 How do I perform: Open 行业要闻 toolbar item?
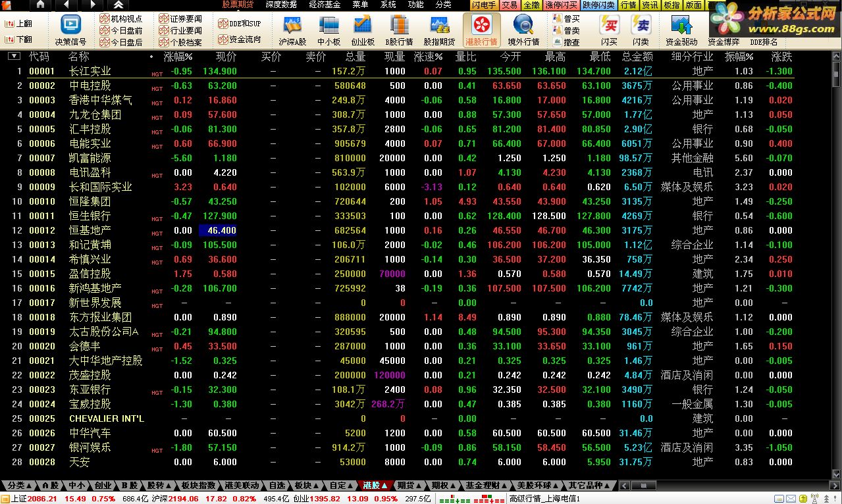point(181,30)
